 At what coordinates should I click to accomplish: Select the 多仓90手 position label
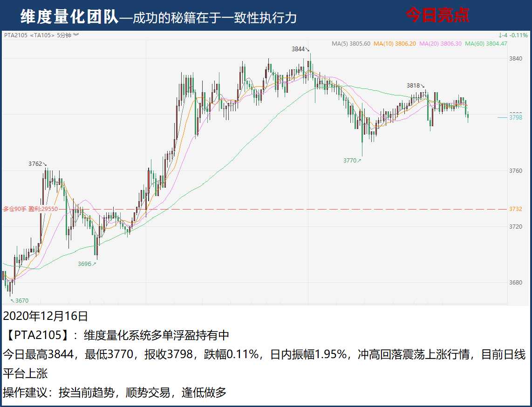(x=14, y=209)
